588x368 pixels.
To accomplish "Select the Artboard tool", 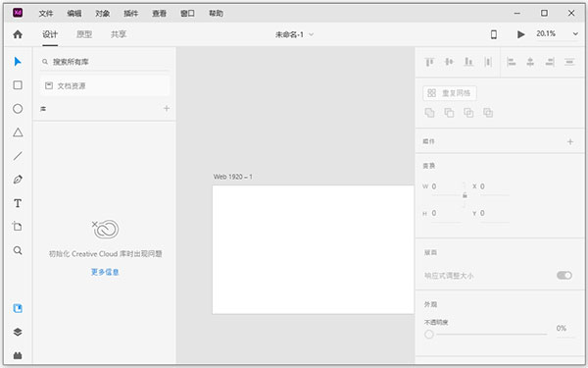I will tap(18, 227).
